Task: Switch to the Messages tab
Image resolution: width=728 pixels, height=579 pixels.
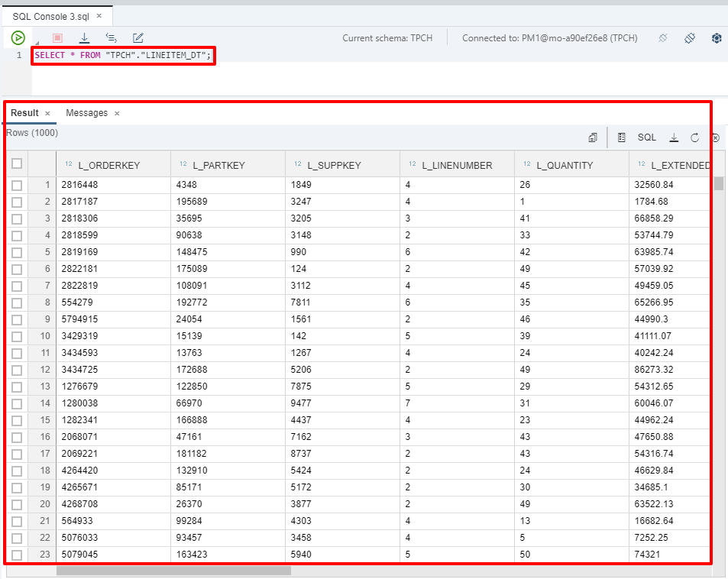Action: (x=87, y=113)
